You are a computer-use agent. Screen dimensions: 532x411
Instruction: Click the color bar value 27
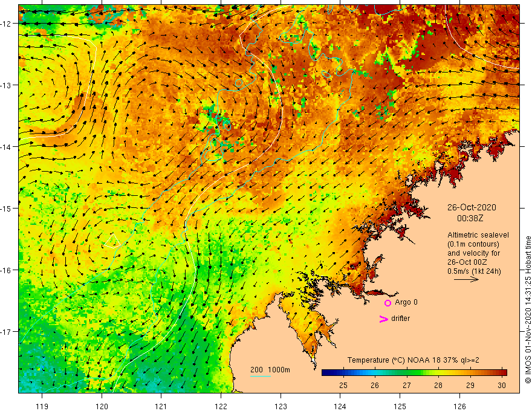406,385
